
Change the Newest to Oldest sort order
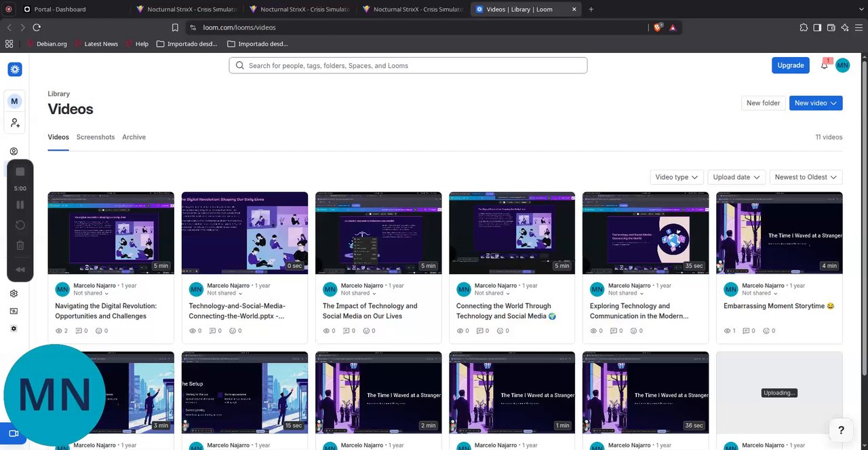point(806,177)
